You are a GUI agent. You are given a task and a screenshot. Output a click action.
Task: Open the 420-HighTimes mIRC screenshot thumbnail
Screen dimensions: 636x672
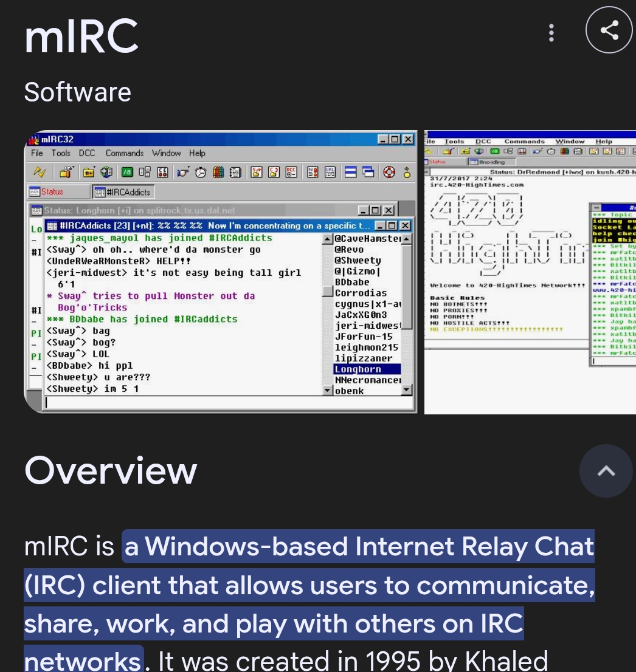click(x=530, y=272)
